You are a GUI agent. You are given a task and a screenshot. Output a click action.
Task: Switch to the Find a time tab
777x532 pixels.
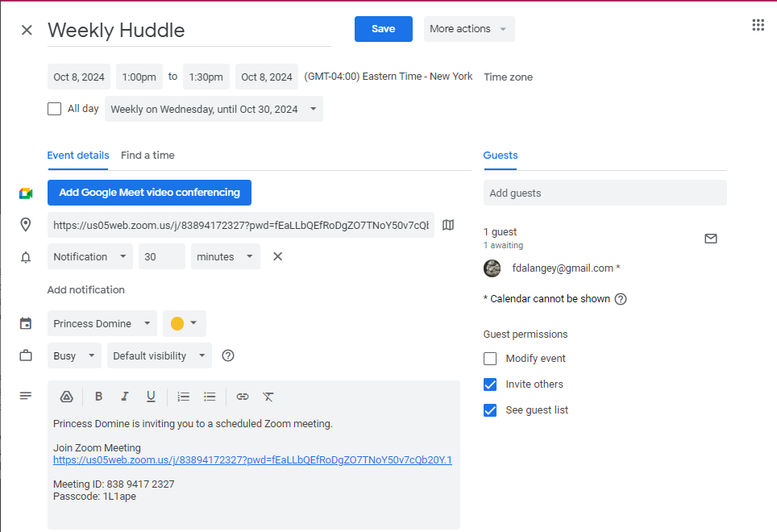point(148,155)
